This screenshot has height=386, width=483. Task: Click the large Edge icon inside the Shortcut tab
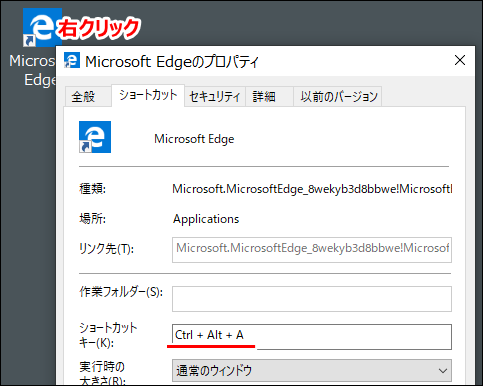pyautogui.click(x=95, y=137)
